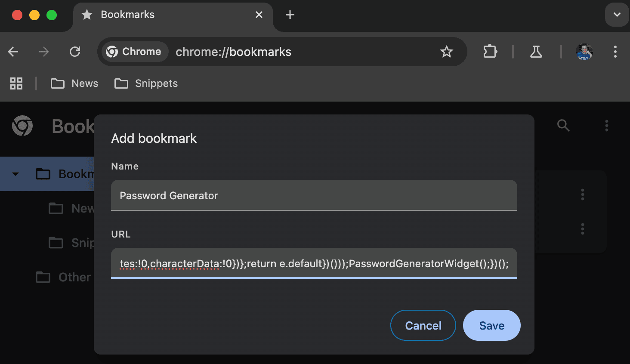Open the Chrome apps grid icon

click(x=16, y=83)
